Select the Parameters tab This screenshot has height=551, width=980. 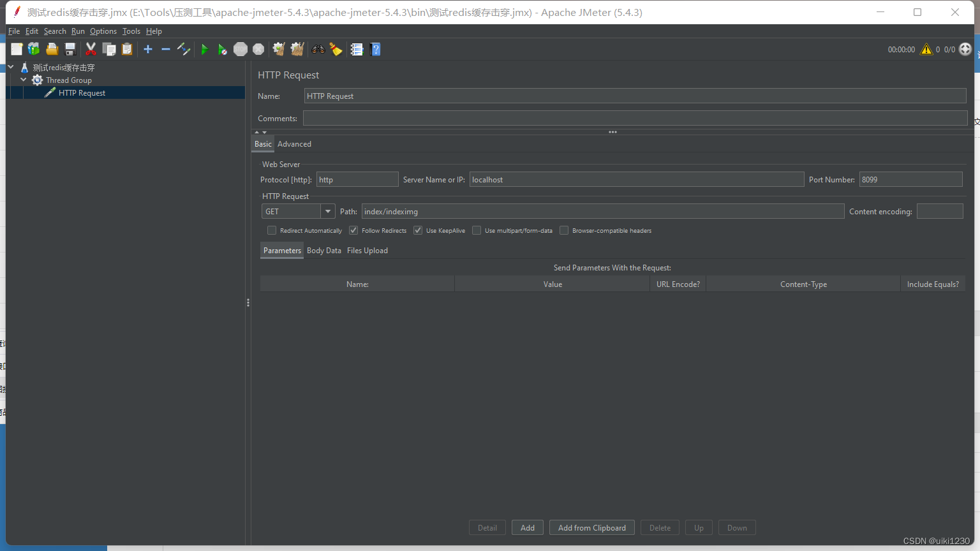pyautogui.click(x=282, y=251)
